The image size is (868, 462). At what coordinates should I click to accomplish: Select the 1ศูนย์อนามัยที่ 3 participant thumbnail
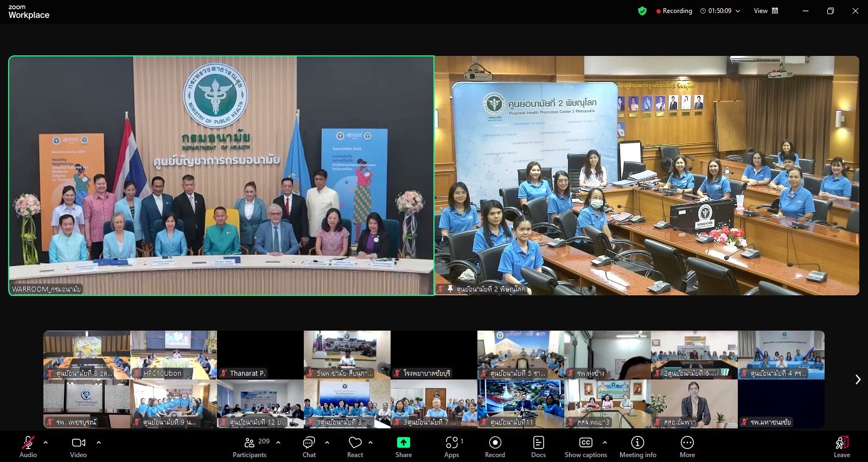click(347, 404)
